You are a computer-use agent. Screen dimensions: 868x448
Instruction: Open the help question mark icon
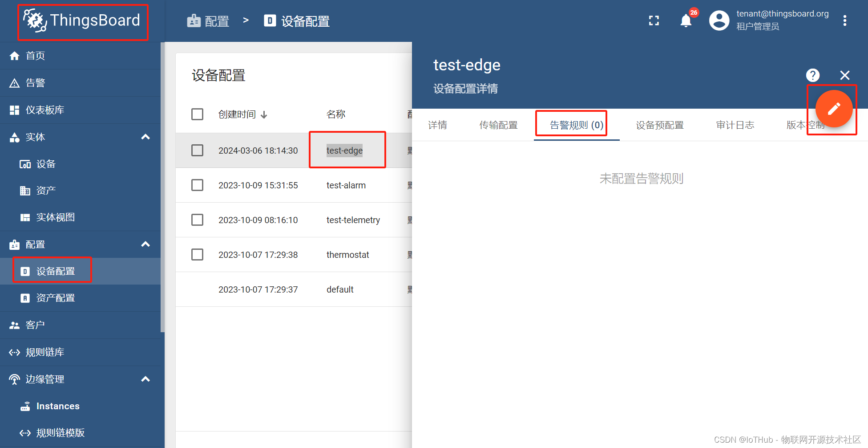[813, 75]
